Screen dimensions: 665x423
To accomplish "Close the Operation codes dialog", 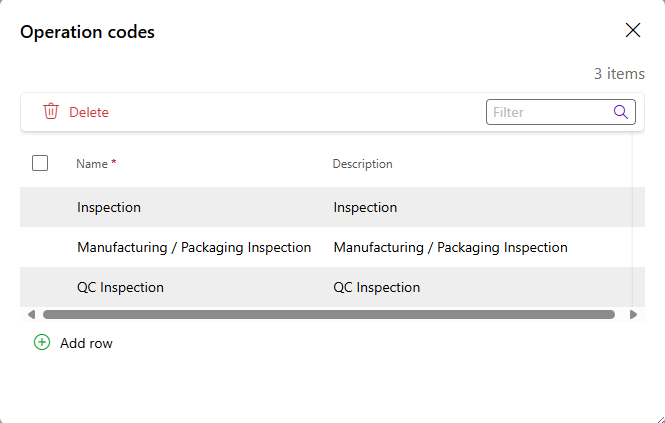I will (x=633, y=30).
